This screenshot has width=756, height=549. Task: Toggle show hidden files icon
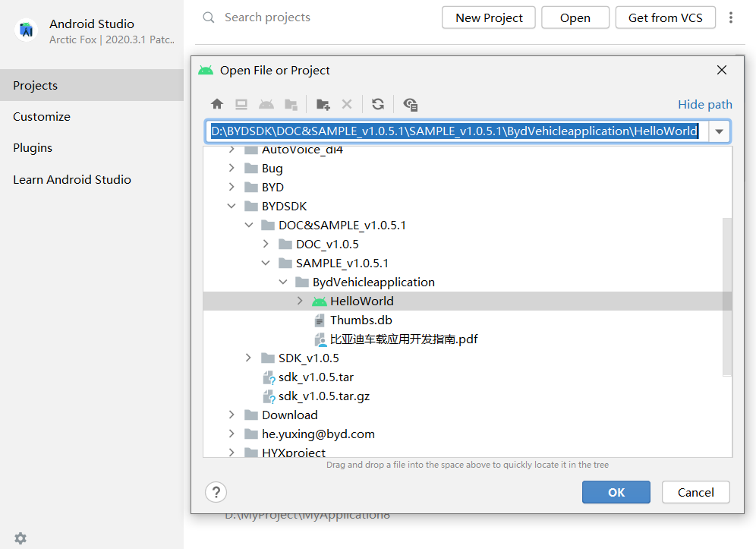click(x=411, y=104)
